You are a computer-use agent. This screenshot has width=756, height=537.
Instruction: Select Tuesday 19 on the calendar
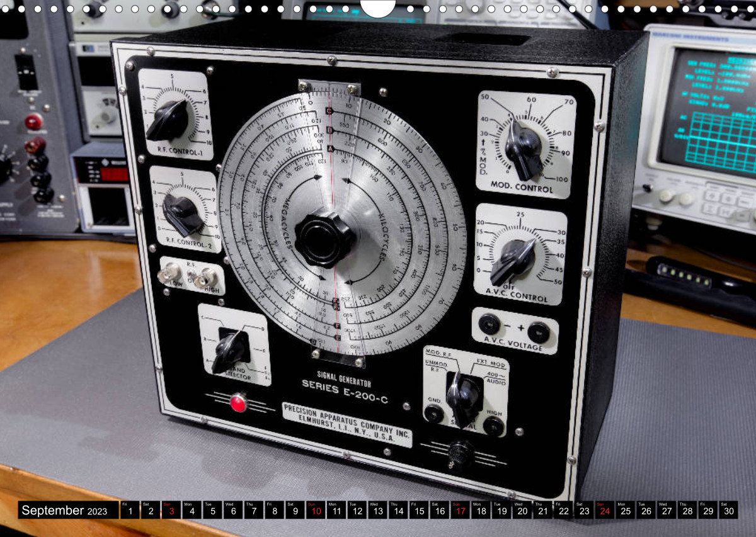501,511
